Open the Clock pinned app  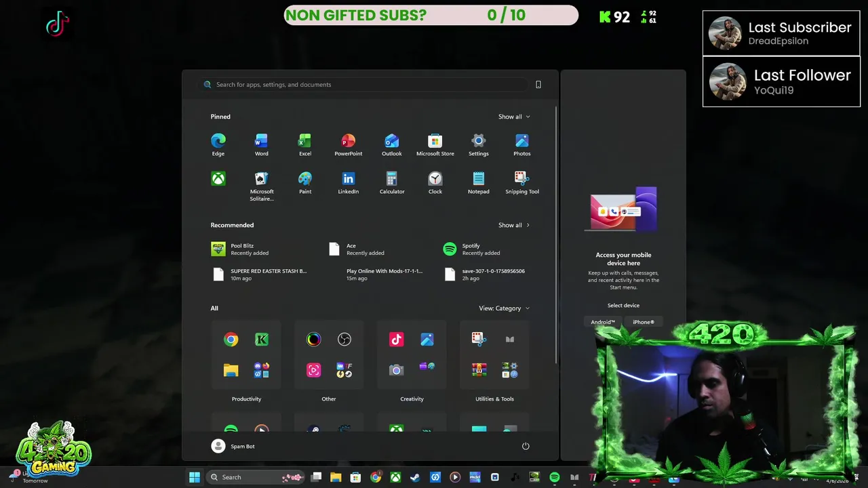coord(435,182)
